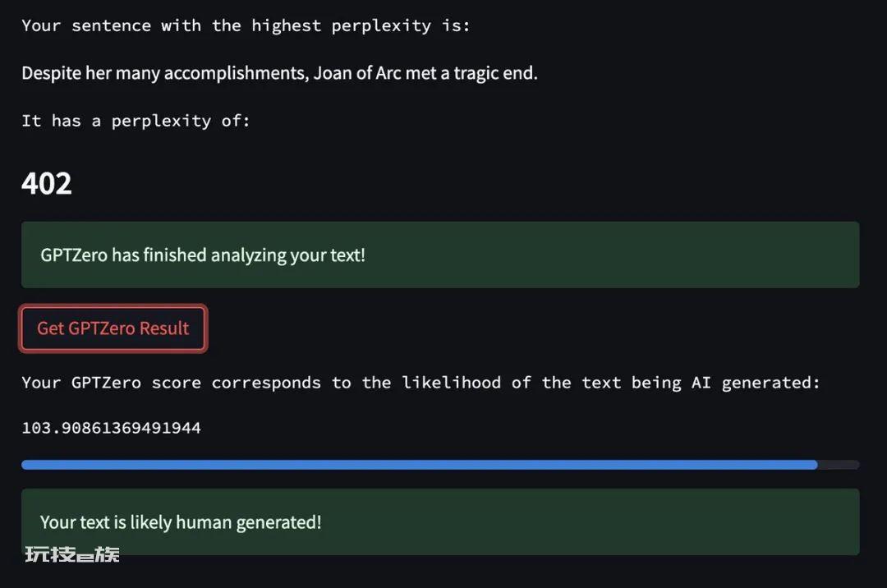Click the Chinese watermark logo at bottom left
The image size is (887, 588).
pyautogui.click(x=71, y=554)
